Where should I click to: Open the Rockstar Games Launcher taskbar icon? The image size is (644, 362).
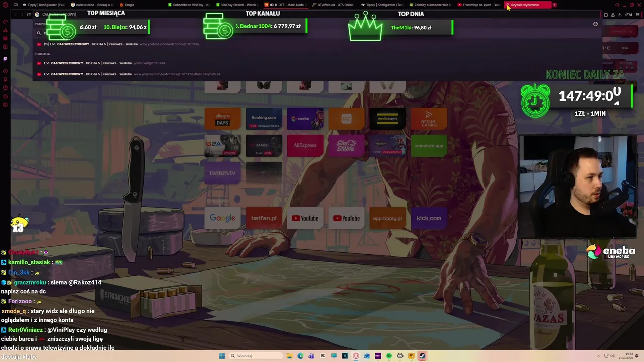[411, 356]
